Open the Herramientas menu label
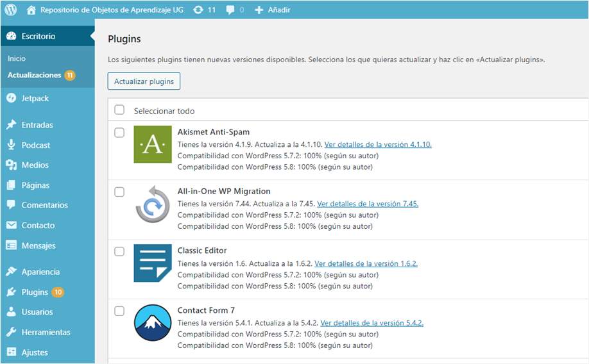The image size is (589, 364). (46, 333)
